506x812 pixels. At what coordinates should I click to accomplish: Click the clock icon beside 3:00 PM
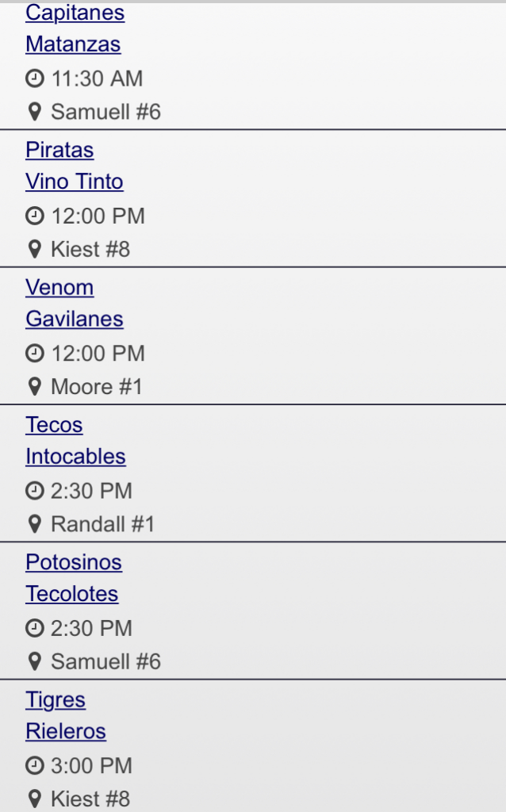point(34,766)
